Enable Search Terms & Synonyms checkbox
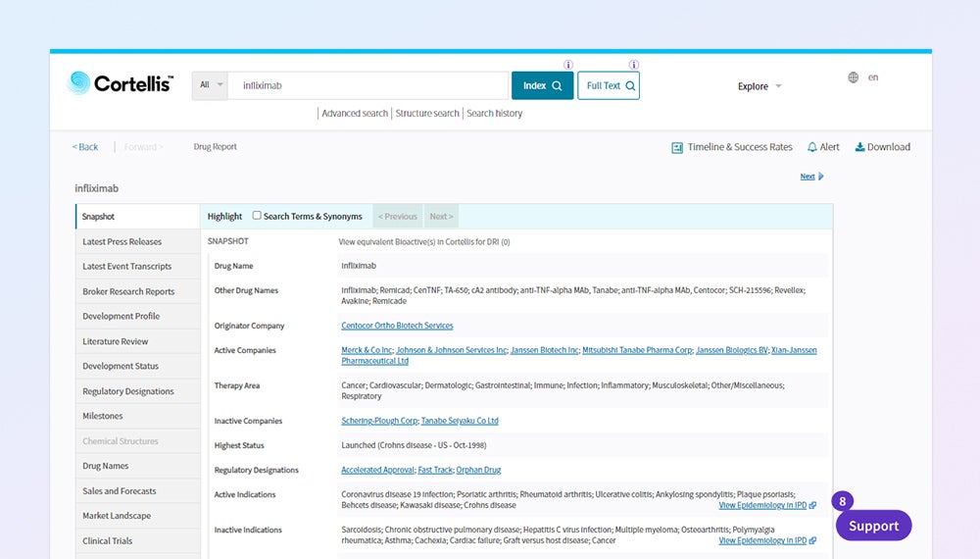 [x=257, y=216]
